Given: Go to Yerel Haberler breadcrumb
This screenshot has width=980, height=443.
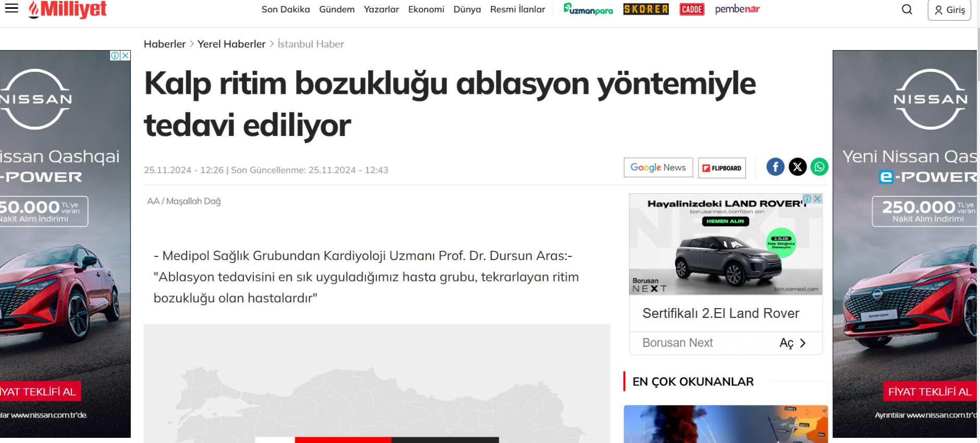Looking at the screenshot, I should click(x=231, y=44).
